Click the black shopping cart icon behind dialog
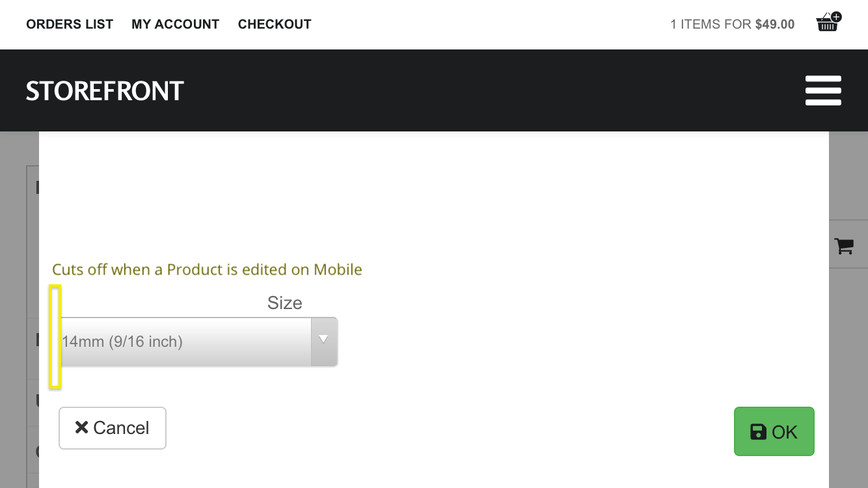This screenshot has width=868, height=488. pos(844,245)
